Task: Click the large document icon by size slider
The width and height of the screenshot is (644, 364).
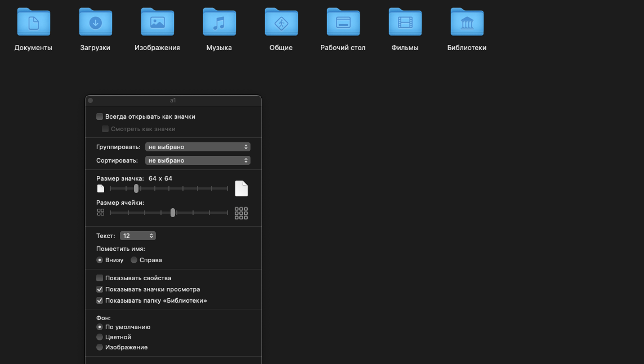Action: 241,188
